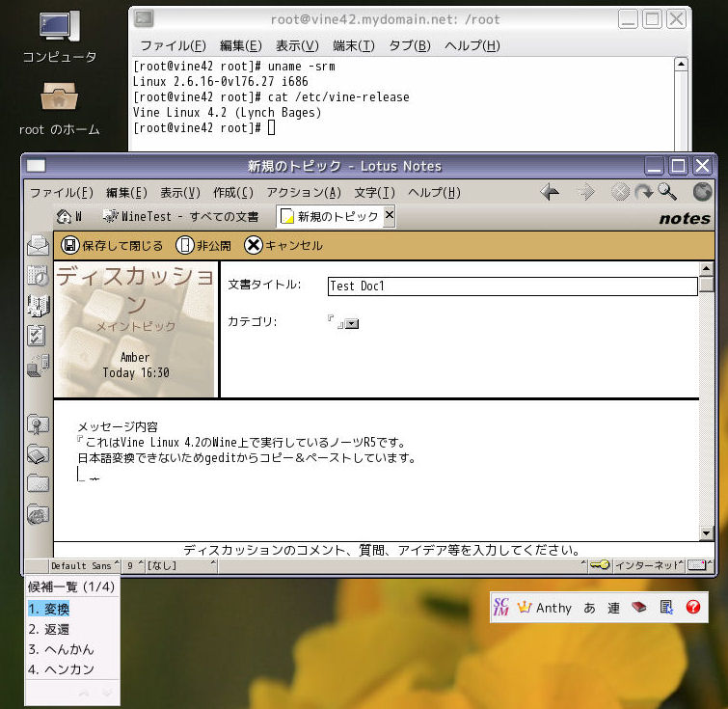
Task: Open the font size 9 dropdown
Action: tap(135, 565)
